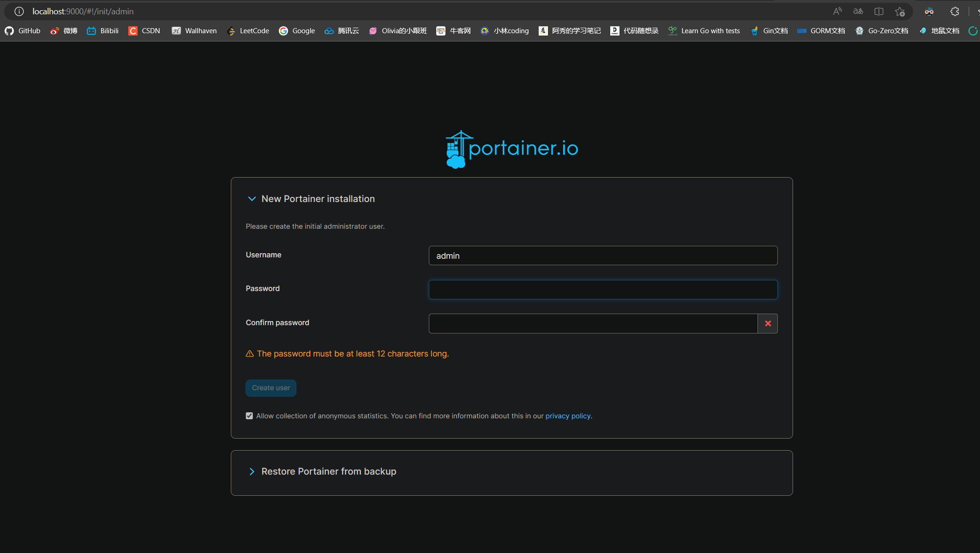Uncheck anonymous statistics collection checkbox
Screen dimensions: 980x553
[x=249, y=416]
